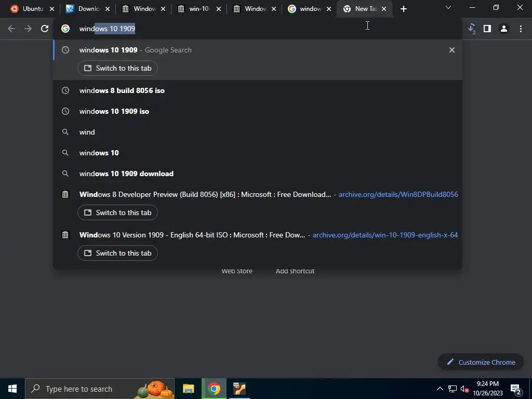Viewport: 532px width, 399px height.
Task: Select the 'windows 10' search suggestion
Action: (258, 153)
